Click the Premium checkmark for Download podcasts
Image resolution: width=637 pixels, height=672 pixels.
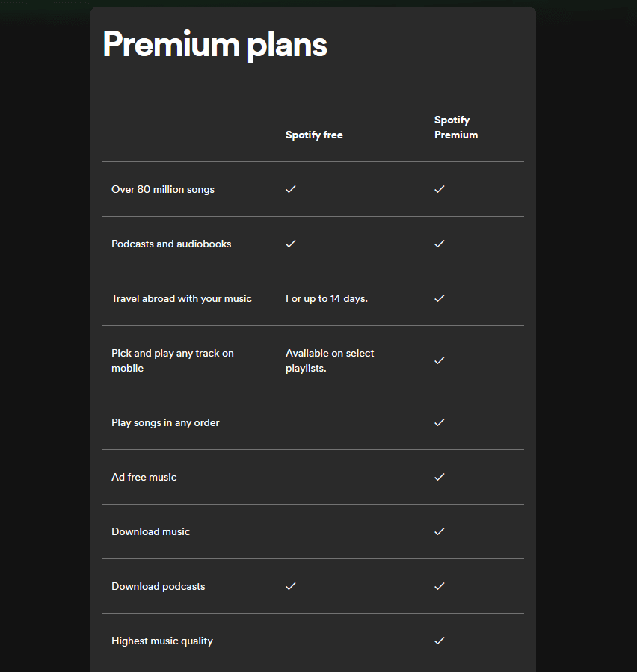(440, 586)
